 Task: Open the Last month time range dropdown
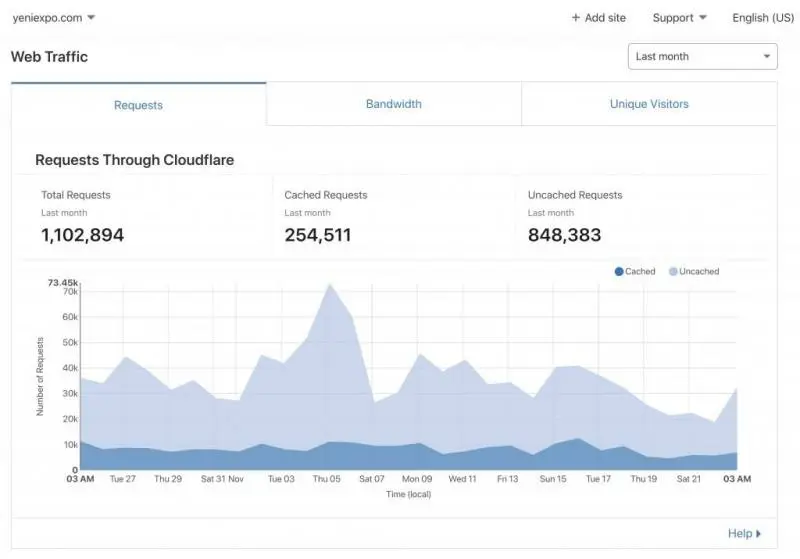[x=703, y=57]
